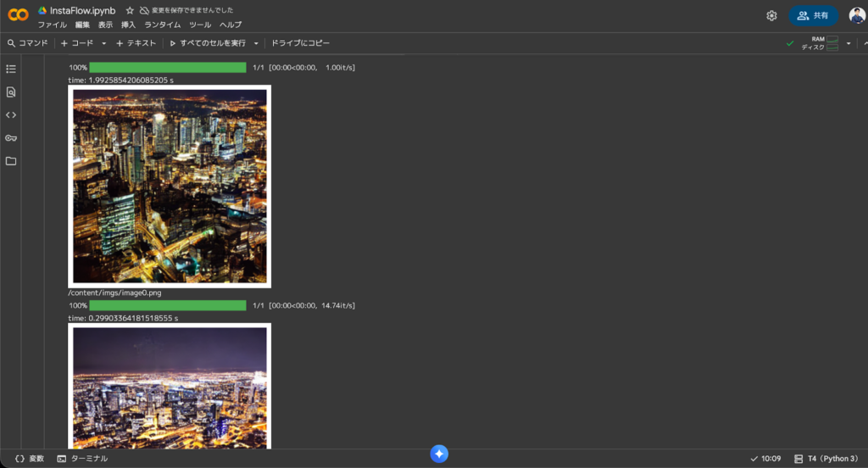868x468 pixels.
Task: Click the first generated city night image
Action: click(170, 186)
